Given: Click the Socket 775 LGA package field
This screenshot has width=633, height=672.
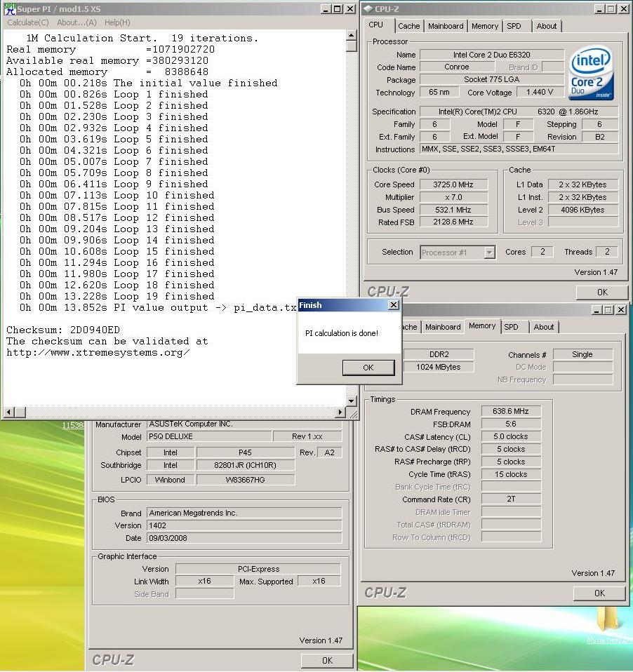Looking at the screenshot, I should tap(491, 80).
